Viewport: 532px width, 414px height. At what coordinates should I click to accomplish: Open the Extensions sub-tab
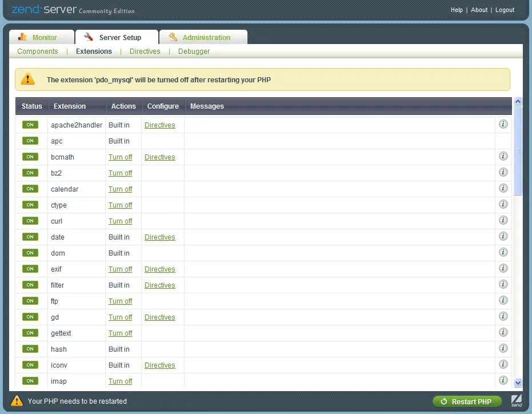[94, 51]
